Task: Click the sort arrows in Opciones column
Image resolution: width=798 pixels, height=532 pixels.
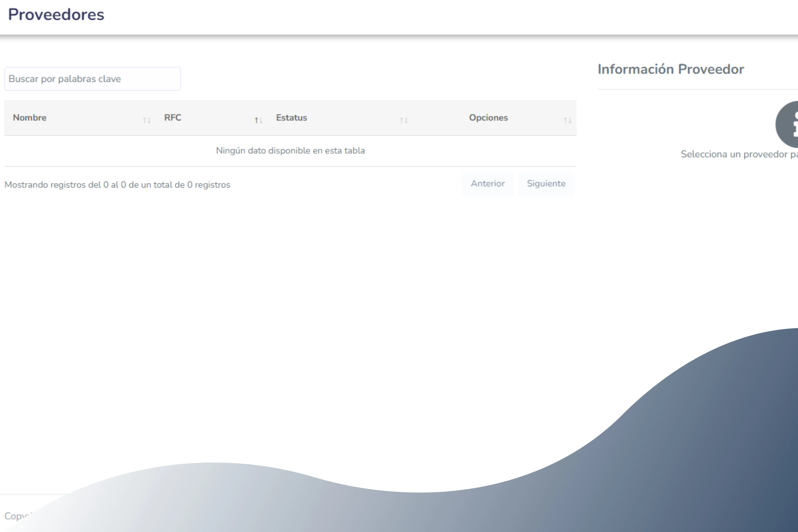Action: (x=568, y=120)
